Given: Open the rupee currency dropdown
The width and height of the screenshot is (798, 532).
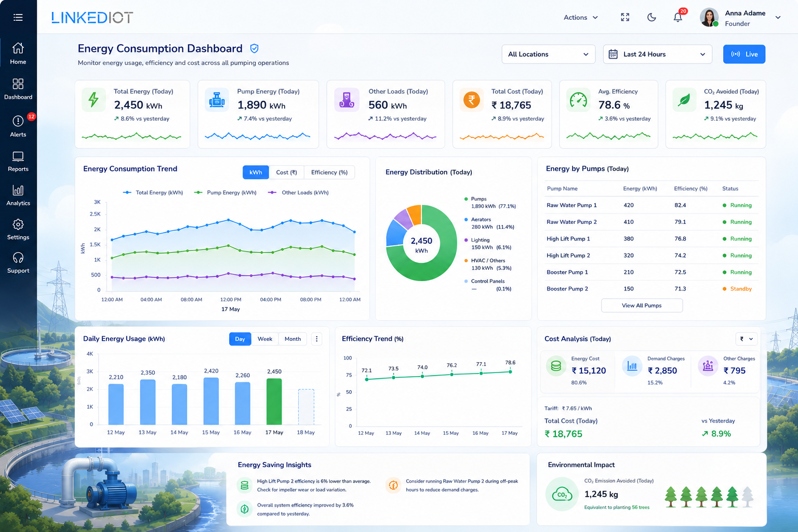Looking at the screenshot, I should coord(748,339).
